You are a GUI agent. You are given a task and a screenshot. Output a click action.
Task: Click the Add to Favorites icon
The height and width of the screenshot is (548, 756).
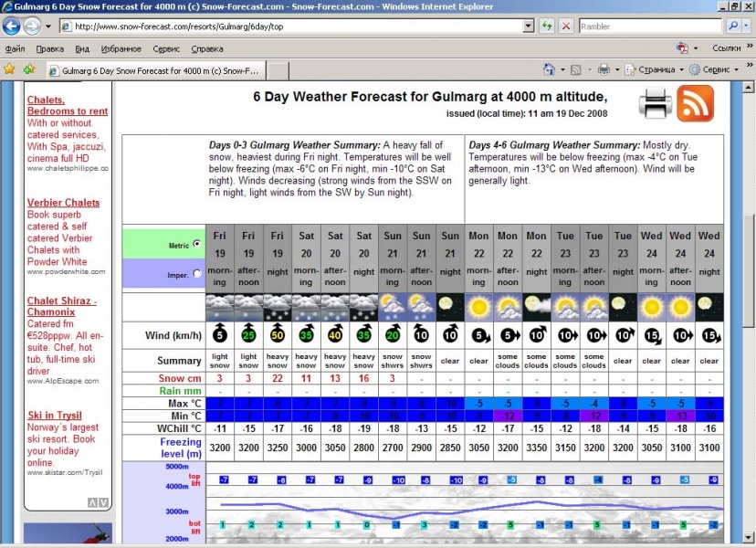tap(29, 68)
